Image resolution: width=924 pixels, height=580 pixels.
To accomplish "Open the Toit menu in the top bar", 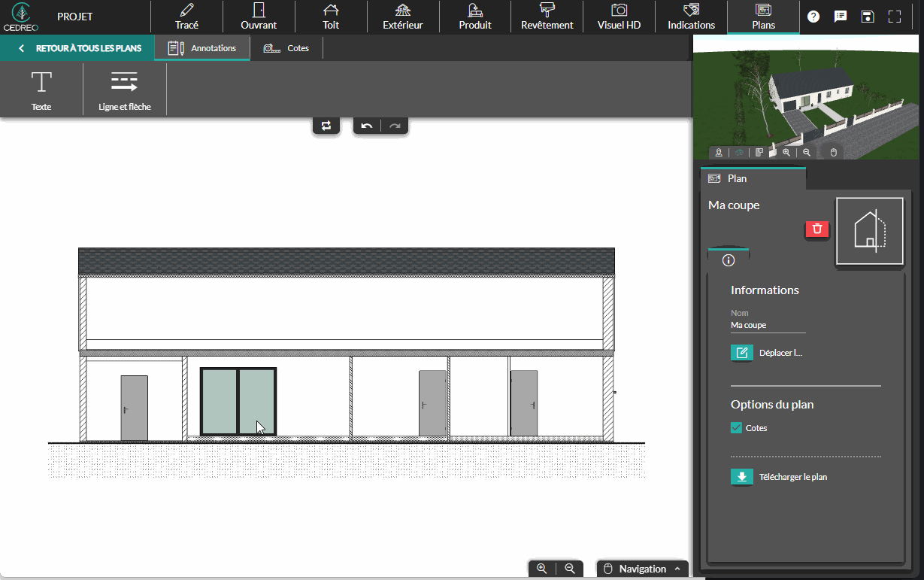I will (x=331, y=17).
